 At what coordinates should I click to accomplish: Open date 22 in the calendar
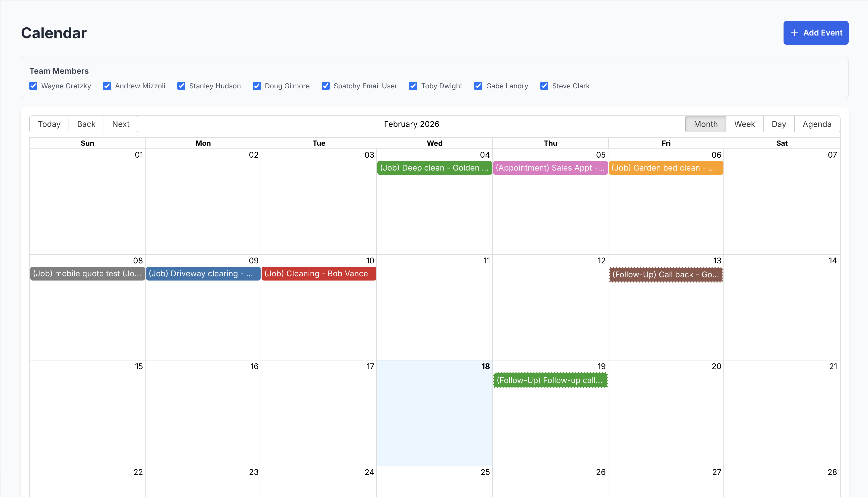(138, 472)
